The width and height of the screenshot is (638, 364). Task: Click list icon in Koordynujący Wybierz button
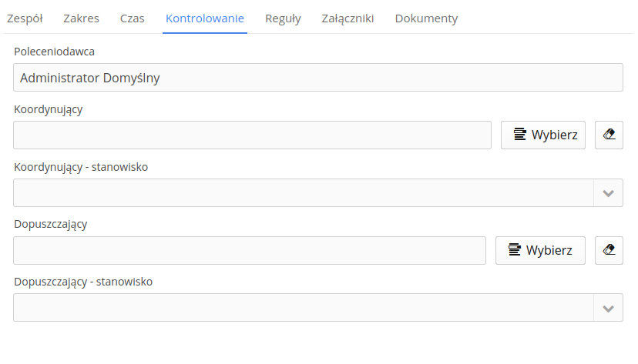519,135
